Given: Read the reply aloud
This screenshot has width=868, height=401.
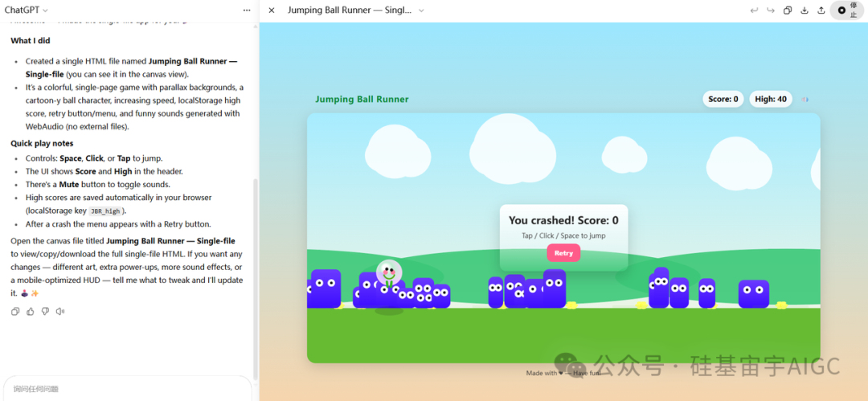Looking at the screenshot, I should [60, 311].
